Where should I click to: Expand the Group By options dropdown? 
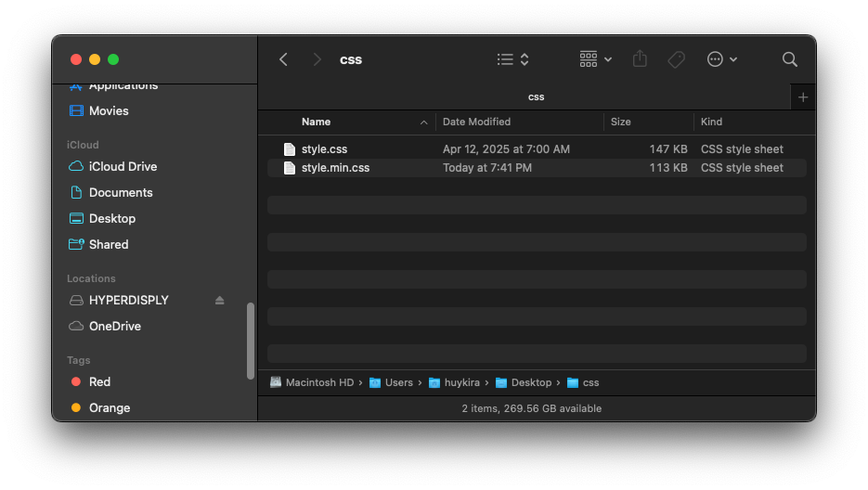click(x=595, y=59)
